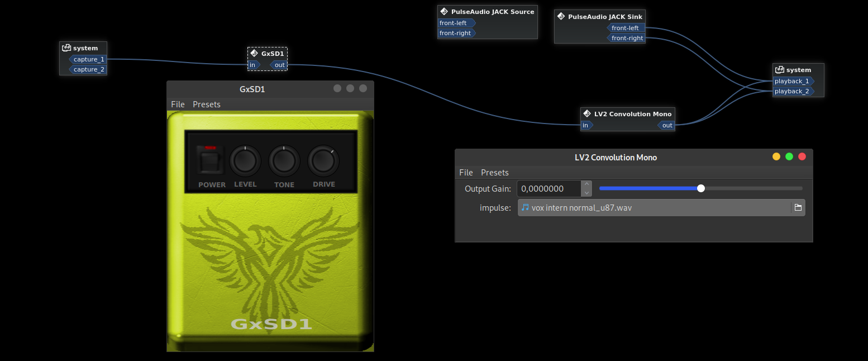Image resolution: width=868 pixels, height=361 pixels.
Task: Select capture_1 port on system node
Action: point(88,59)
